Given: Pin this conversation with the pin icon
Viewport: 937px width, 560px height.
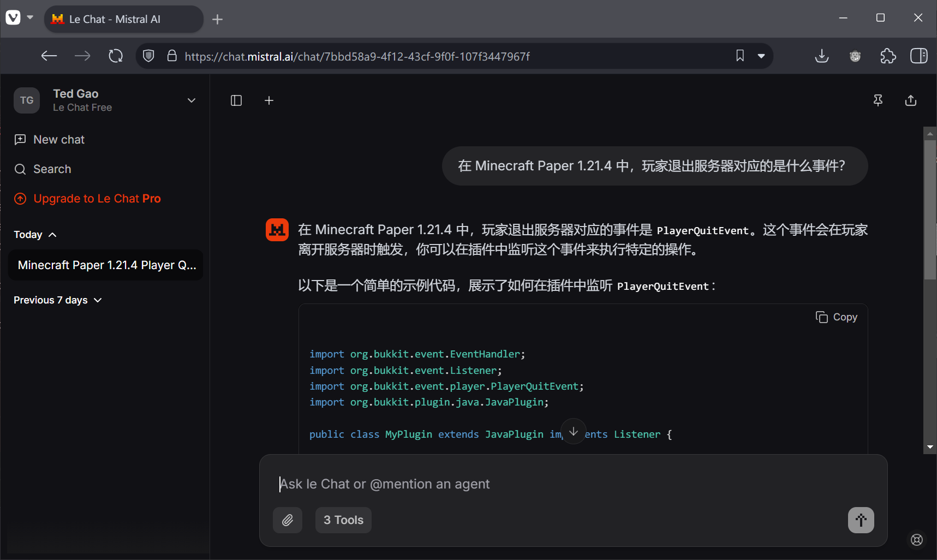Looking at the screenshot, I should tap(878, 100).
